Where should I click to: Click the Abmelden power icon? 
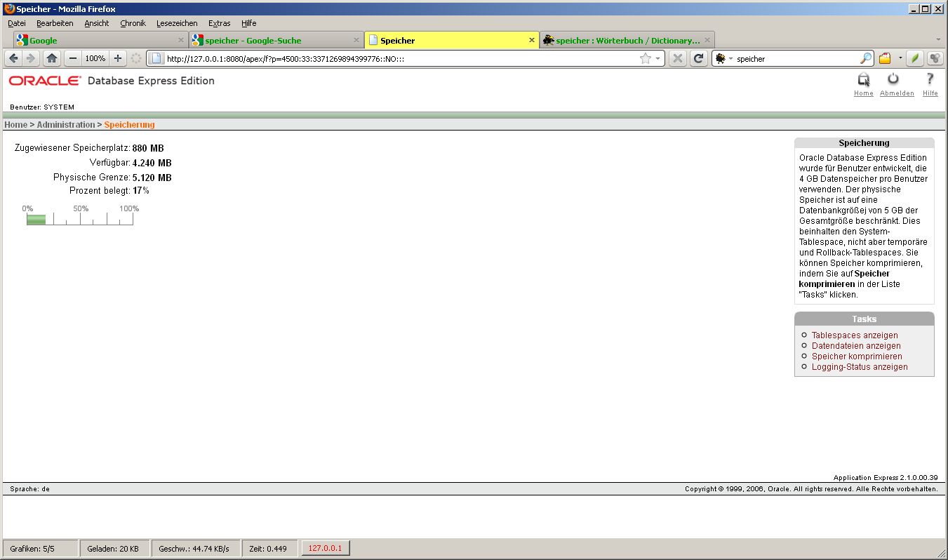pyautogui.click(x=893, y=79)
